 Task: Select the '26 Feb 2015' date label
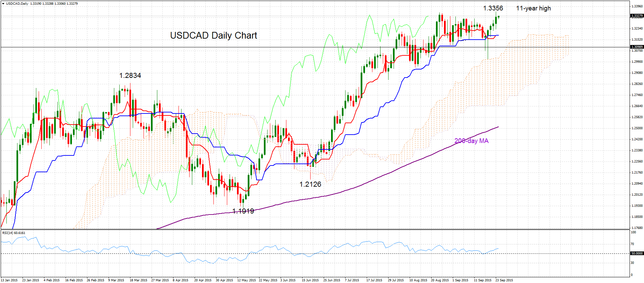click(95, 280)
